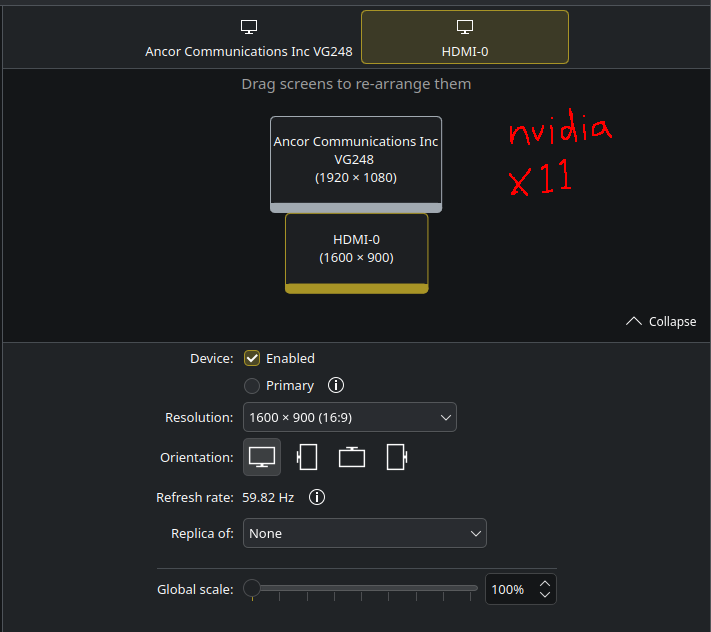Click the Global scale slider handle

[x=252, y=589]
